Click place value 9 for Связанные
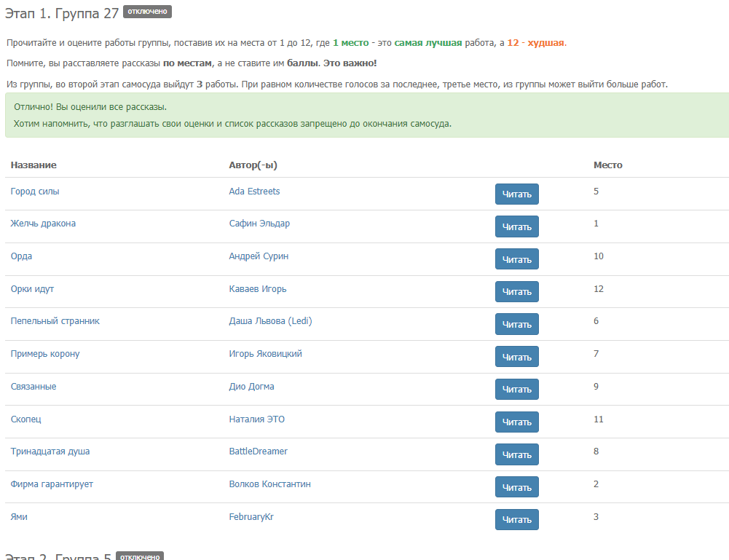The width and height of the screenshot is (729, 560). coord(596,387)
